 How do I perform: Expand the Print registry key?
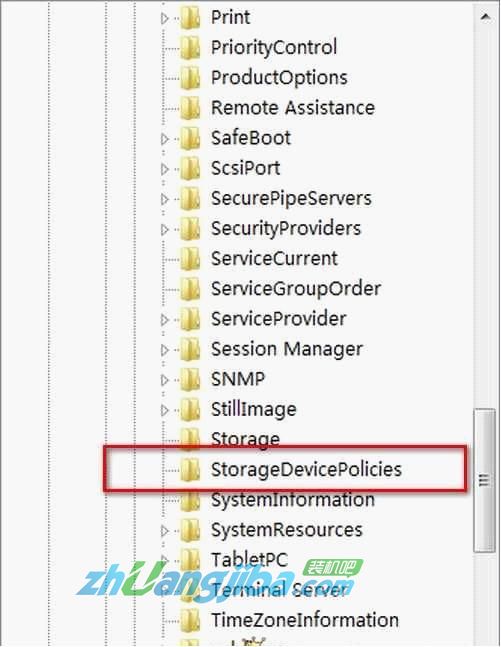tap(165, 18)
